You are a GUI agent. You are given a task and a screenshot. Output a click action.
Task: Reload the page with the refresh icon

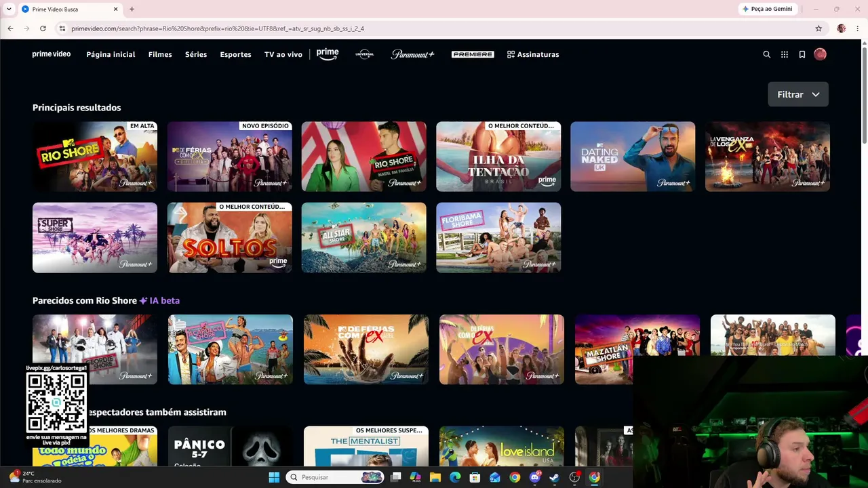[x=43, y=28]
